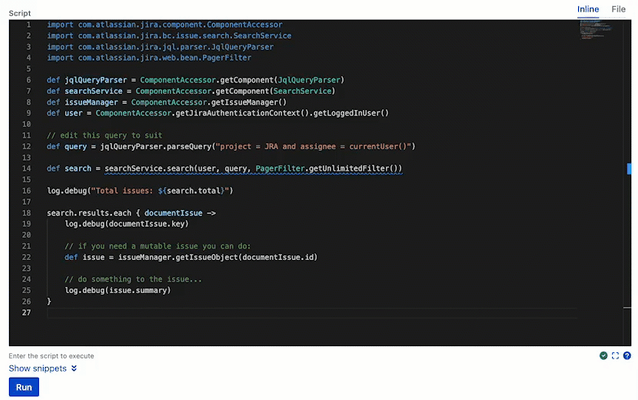This screenshot has width=638, height=400.
Task: Click 'getLoggedInUser()' on line 9
Action: click(x=351, y=113)
